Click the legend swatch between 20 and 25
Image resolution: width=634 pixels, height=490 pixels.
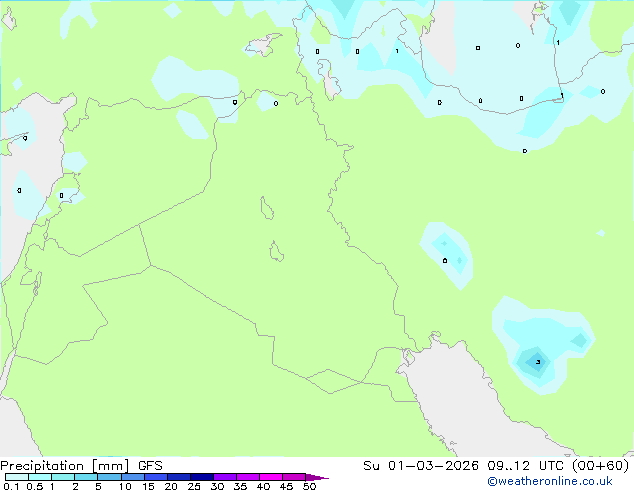(179, 477)
